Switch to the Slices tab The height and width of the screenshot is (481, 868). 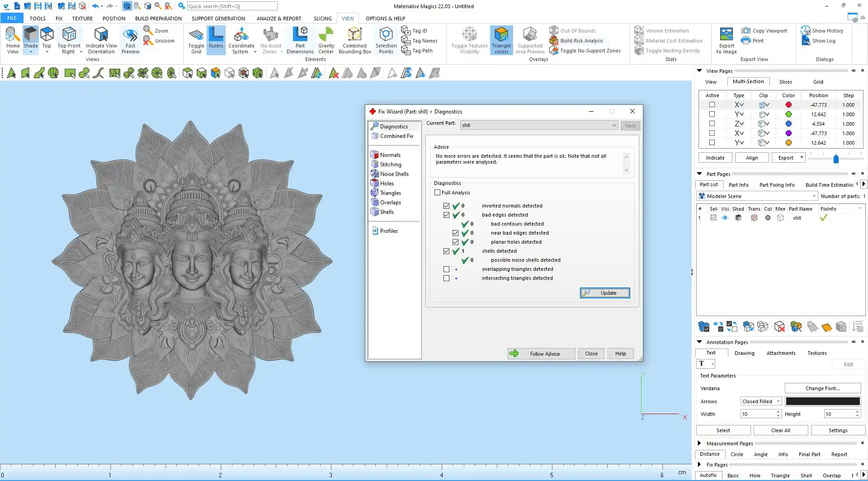coord(785,82)
